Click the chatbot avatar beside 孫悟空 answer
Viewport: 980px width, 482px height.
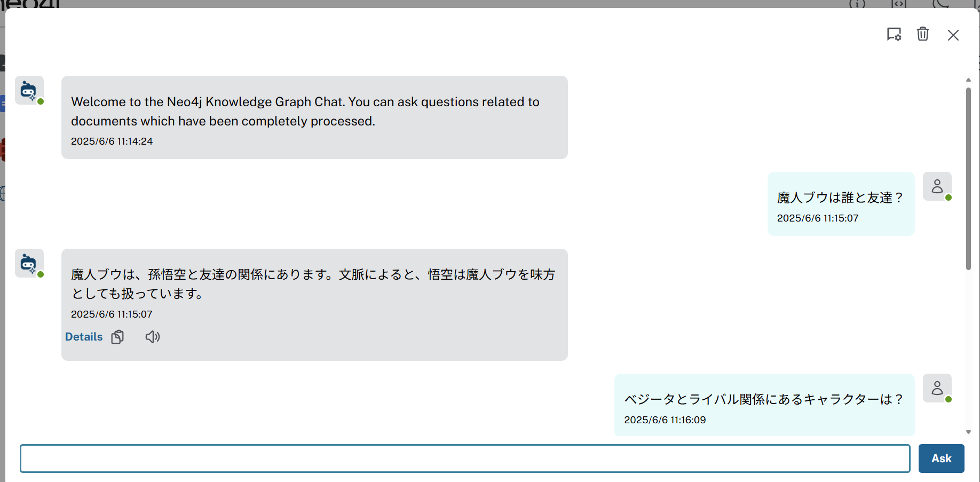[29, 263]
